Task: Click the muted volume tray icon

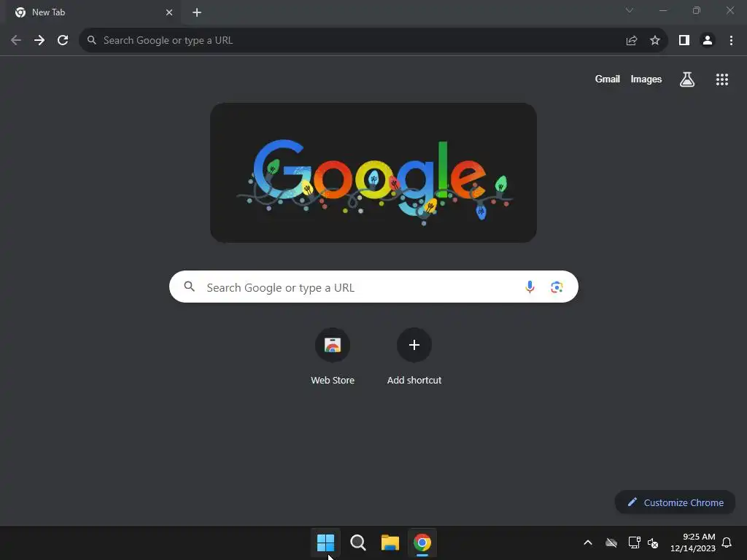Action: click(653, 542)
